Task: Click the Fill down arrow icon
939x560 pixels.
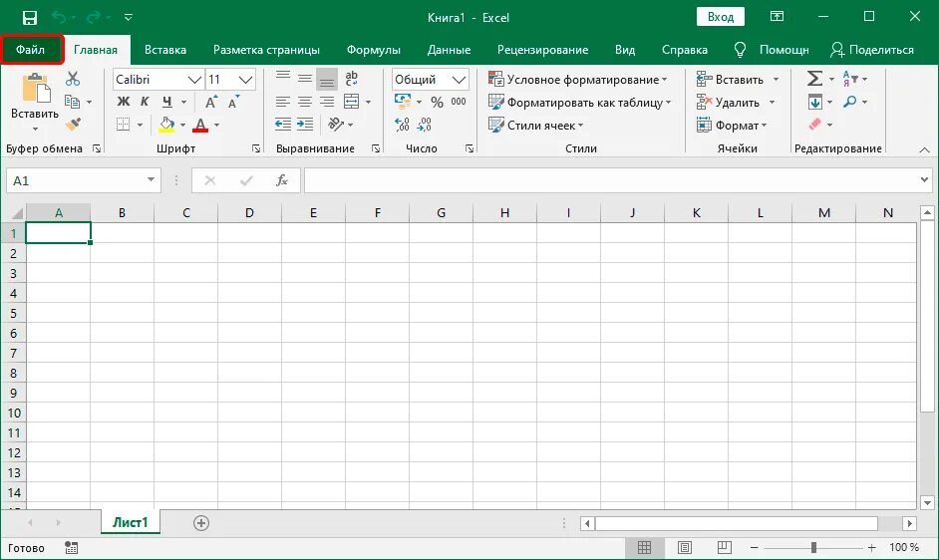Action: click(x=815, y=102)
